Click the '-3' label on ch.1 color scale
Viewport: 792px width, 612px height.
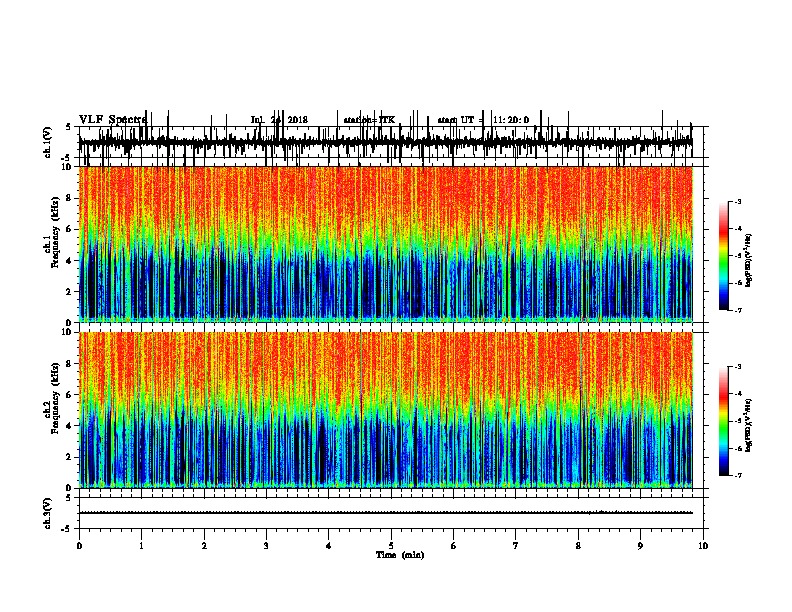738,201
